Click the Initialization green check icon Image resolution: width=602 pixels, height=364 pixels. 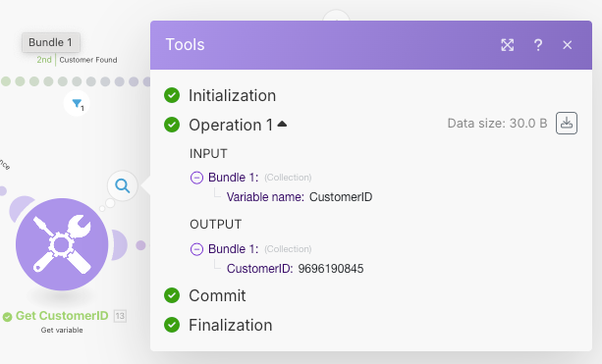(x=172, y=95)
